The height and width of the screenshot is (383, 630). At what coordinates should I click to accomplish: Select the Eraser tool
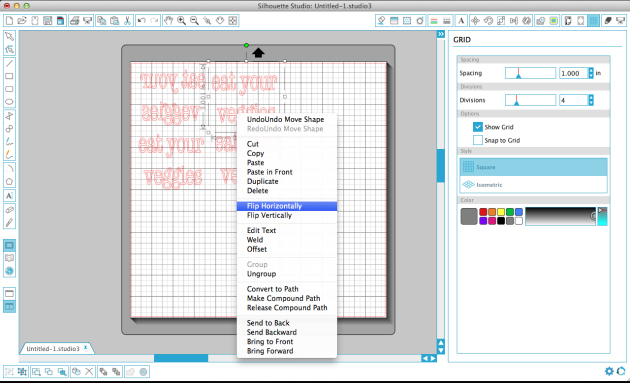click(x=9, y=209)
